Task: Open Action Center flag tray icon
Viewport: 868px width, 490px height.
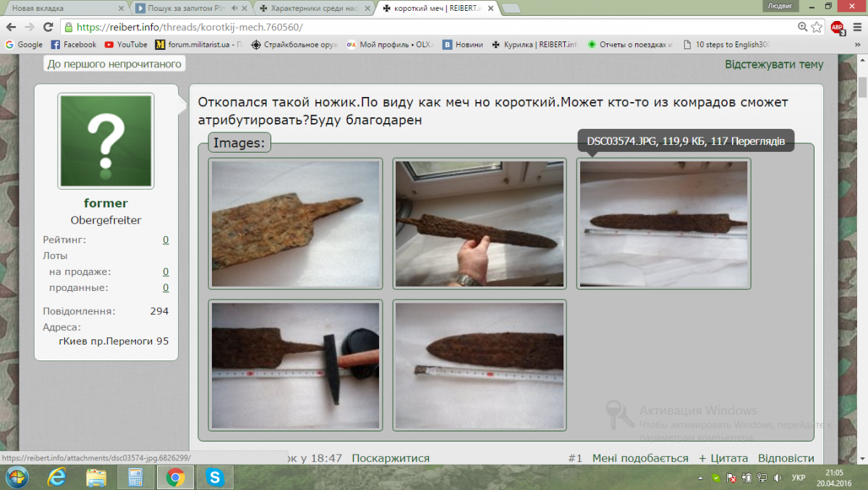Action: pos(731,478)
